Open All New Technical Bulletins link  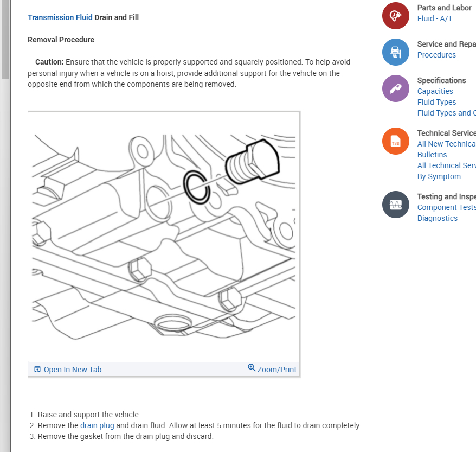coord(446,144)
